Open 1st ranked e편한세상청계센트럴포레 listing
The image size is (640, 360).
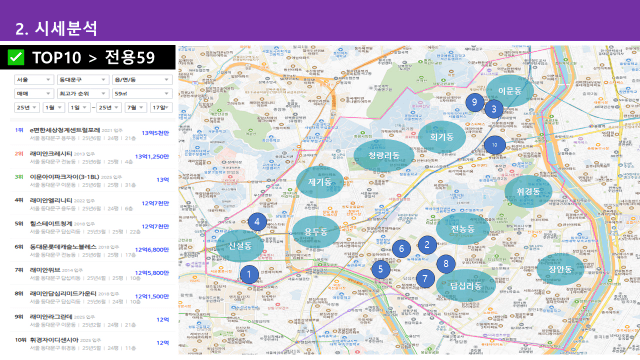click(x=92, y=134)
